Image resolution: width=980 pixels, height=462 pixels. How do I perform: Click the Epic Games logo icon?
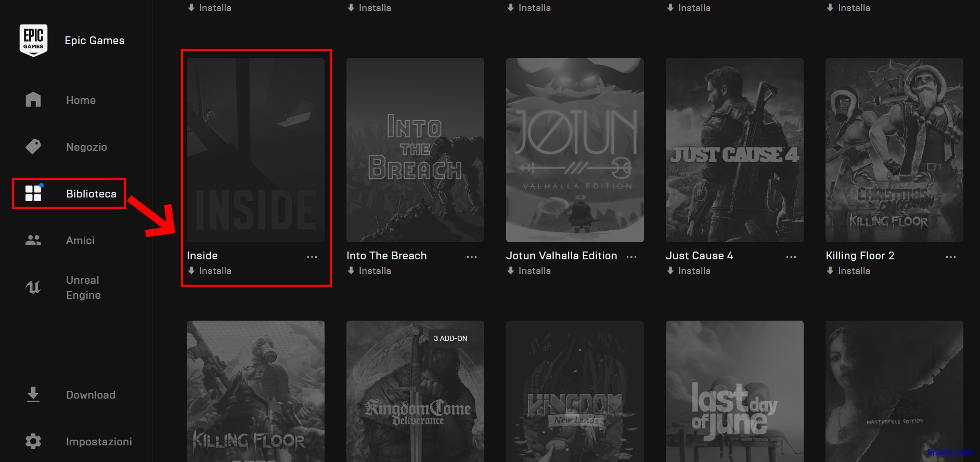[33, 41]
